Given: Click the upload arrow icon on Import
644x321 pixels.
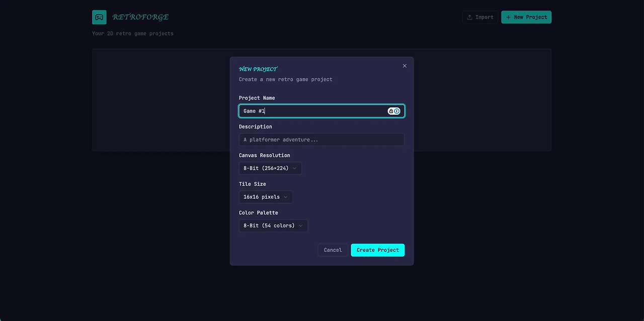Looking at the screenshot, I should (469, 17).
